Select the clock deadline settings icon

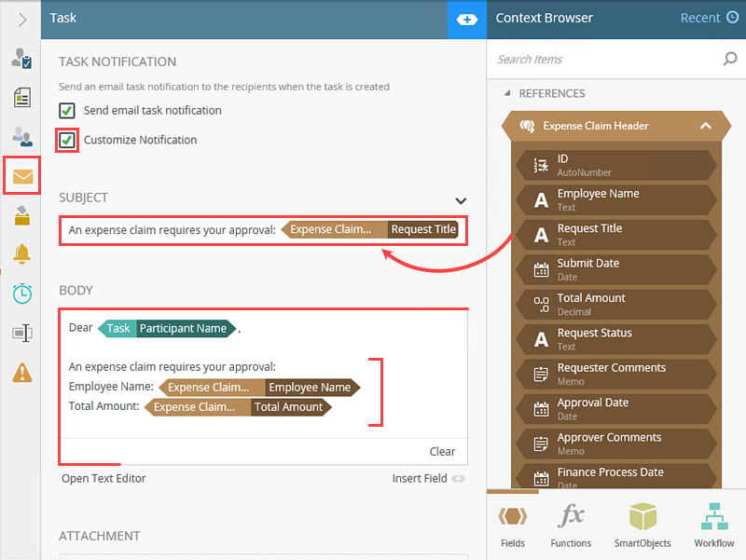tap(21, 293)
